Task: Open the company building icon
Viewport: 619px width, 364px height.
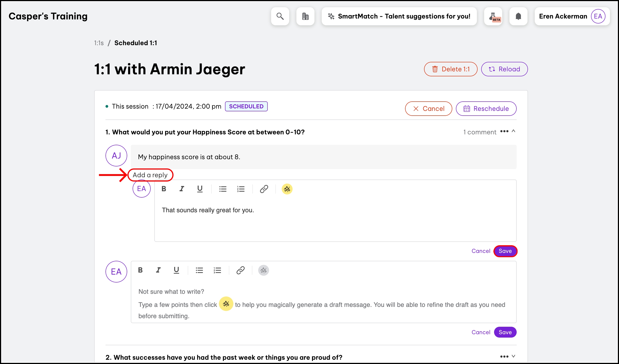Action: pos(305,16)
